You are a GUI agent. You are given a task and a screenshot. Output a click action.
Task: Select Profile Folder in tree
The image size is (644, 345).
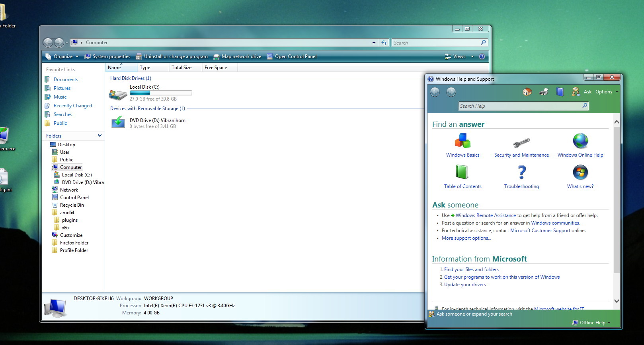(x=74, y=250)
